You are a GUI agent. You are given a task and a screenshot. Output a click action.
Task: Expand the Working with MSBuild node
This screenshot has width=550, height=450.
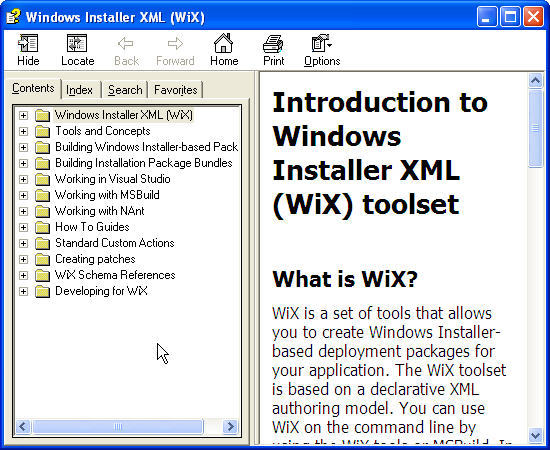tap(23, 195)
